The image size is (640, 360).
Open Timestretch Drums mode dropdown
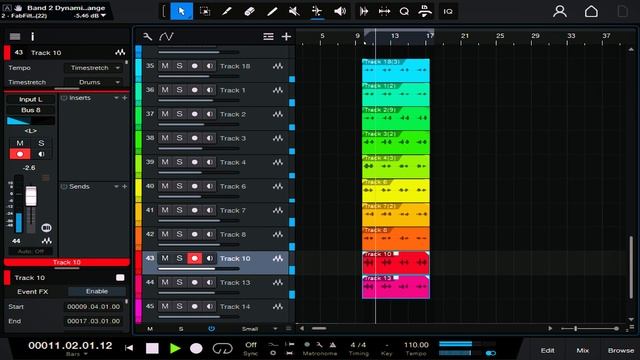[94, 82]
